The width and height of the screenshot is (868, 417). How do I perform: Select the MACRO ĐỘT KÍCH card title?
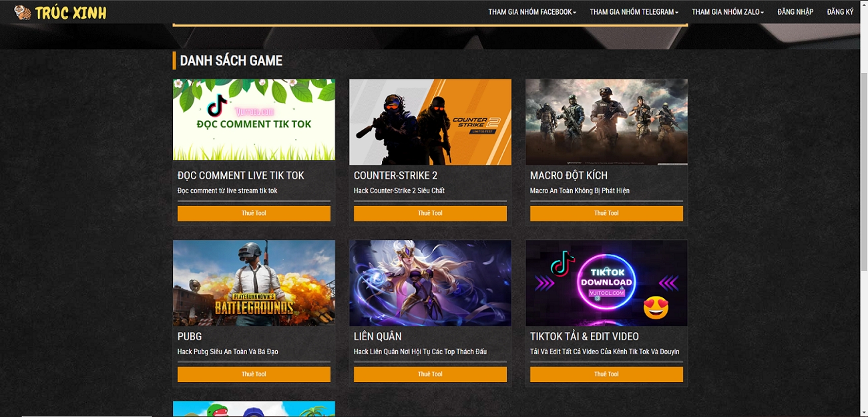[x=569, y=176]
